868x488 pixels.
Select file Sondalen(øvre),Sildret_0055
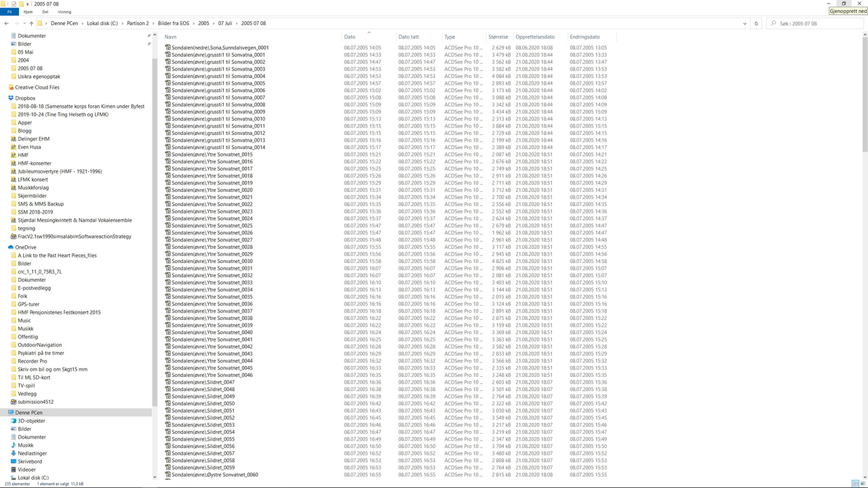pos(203,439)
